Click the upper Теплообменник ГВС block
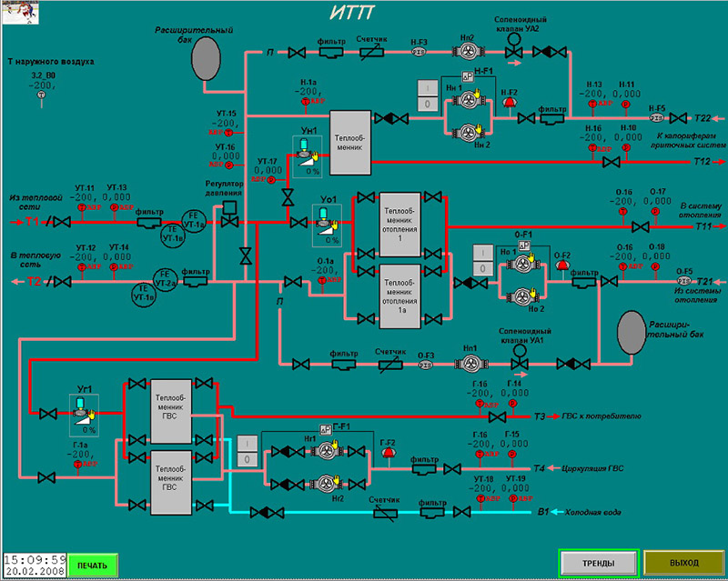 pyautogui.click(x=171, y=412)
